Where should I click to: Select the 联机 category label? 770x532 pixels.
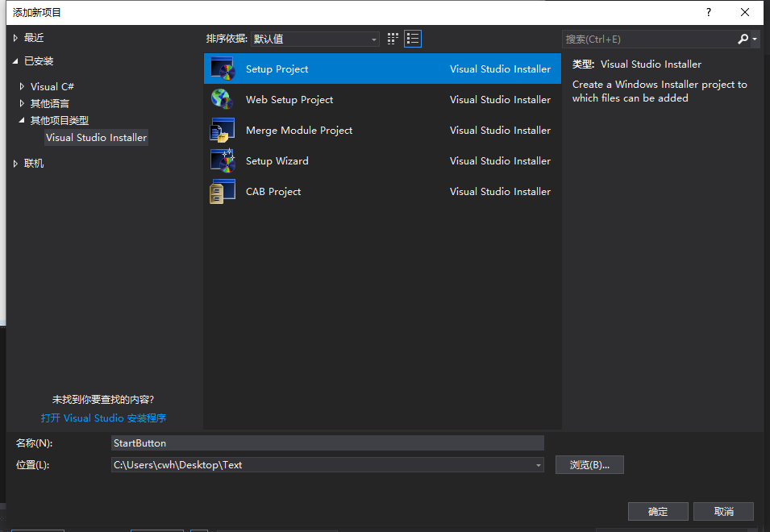tap(34, 164)
